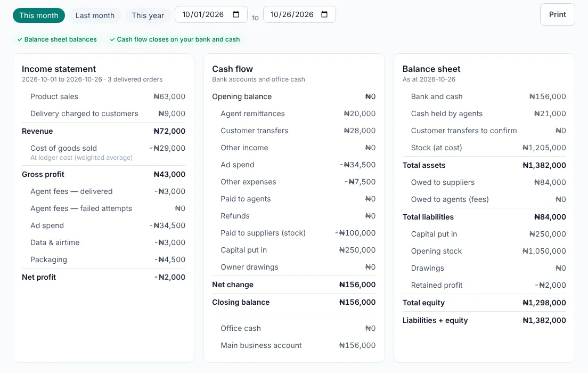Click the Revenue total ₦72,000
Screen dimensions: 588x373
pos(169,131)
